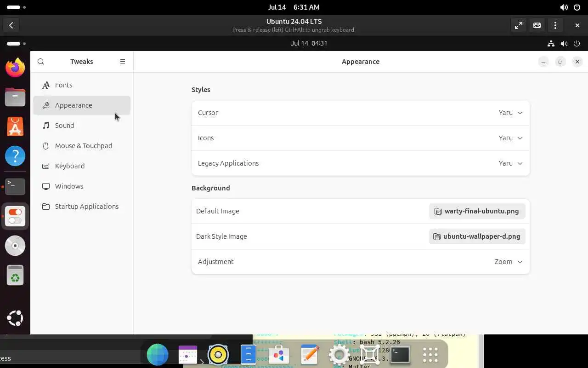The height and width of the screenshot is (368, 588).
Task: Choose Dark Style Image ubuntu-wallpaper-d.png file
Action: (477, 236)
